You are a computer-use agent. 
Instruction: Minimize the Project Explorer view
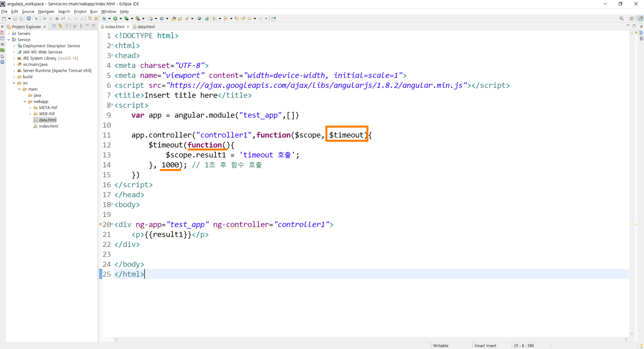click(x=87, y=26)
